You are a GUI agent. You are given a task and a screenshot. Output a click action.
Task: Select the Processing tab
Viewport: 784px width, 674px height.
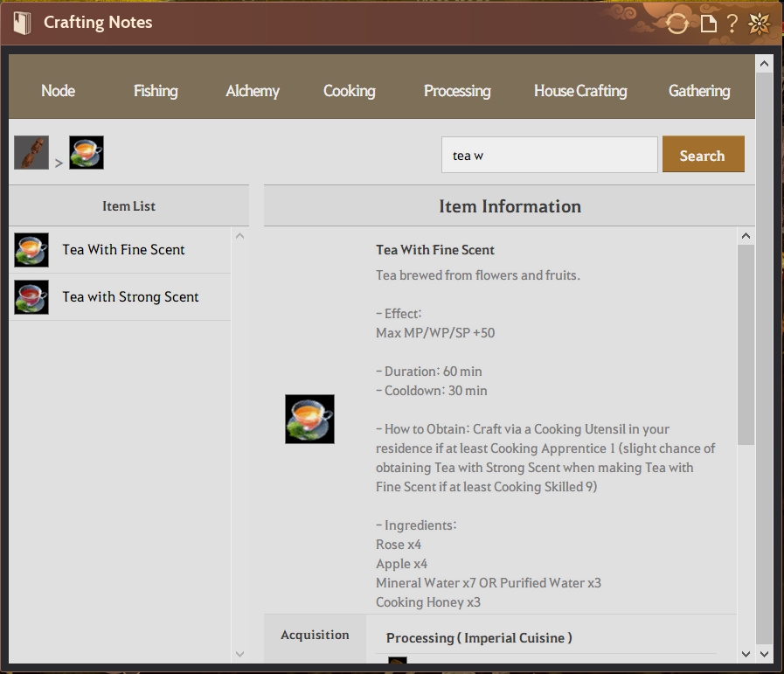tap(457, 91)
